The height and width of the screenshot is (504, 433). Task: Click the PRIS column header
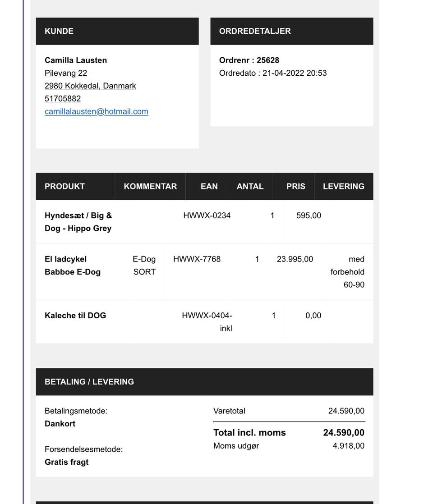[x=296, y=186]
